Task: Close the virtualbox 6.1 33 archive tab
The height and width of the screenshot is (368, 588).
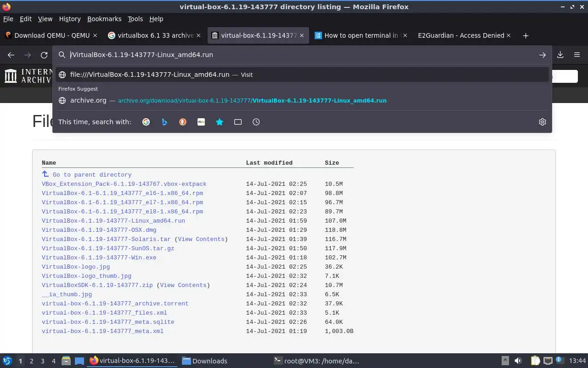Action: coord(198,35)
